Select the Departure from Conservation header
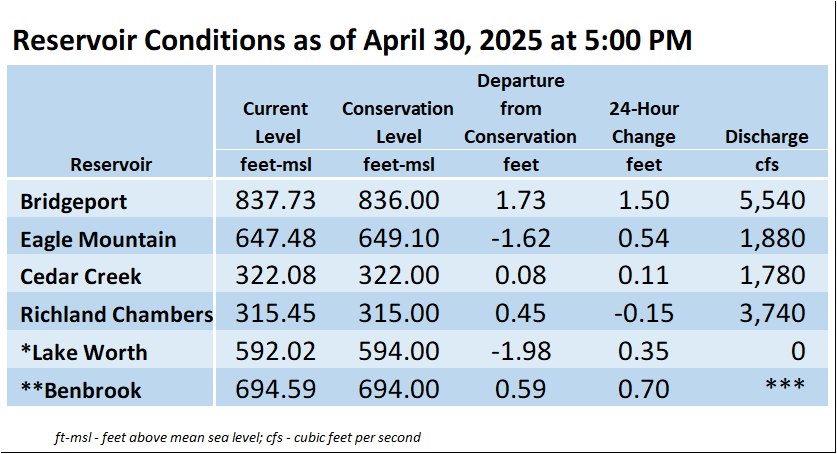This screenshot has width=837, height=454. [x=520, y=109]
